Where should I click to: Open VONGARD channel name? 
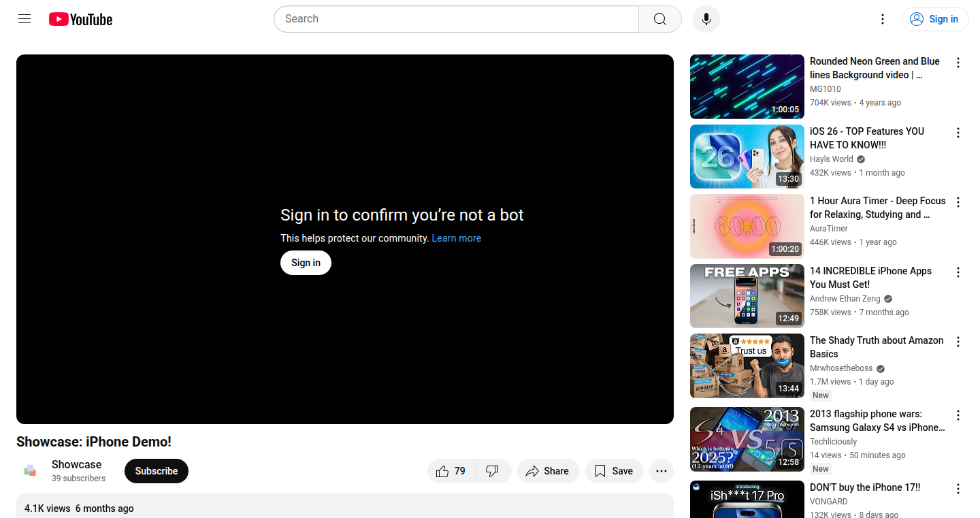pos(829,502)
